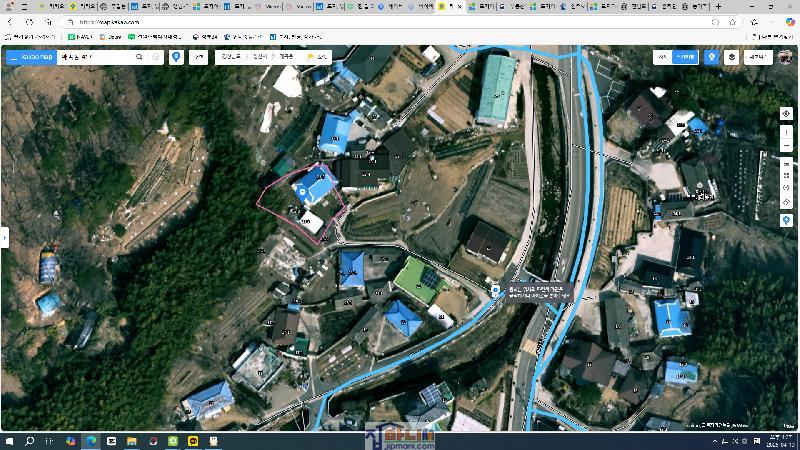Open the Windows Start menu
The height and width of the screenshot is (450, 800).
point(9,441)
